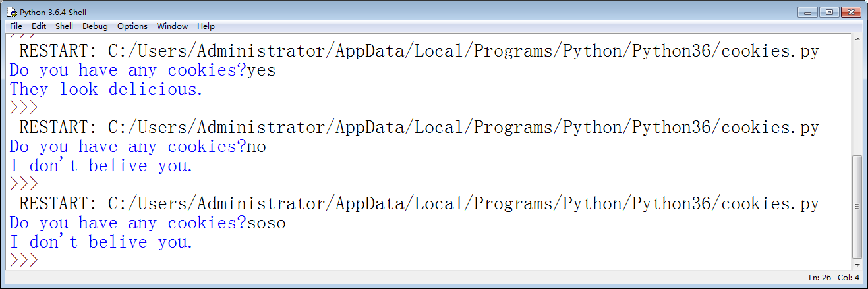The width and height of the screenshot is (868, 289).
Task: Click the vertical scrollbar thumb
Action: pos(856,205)
